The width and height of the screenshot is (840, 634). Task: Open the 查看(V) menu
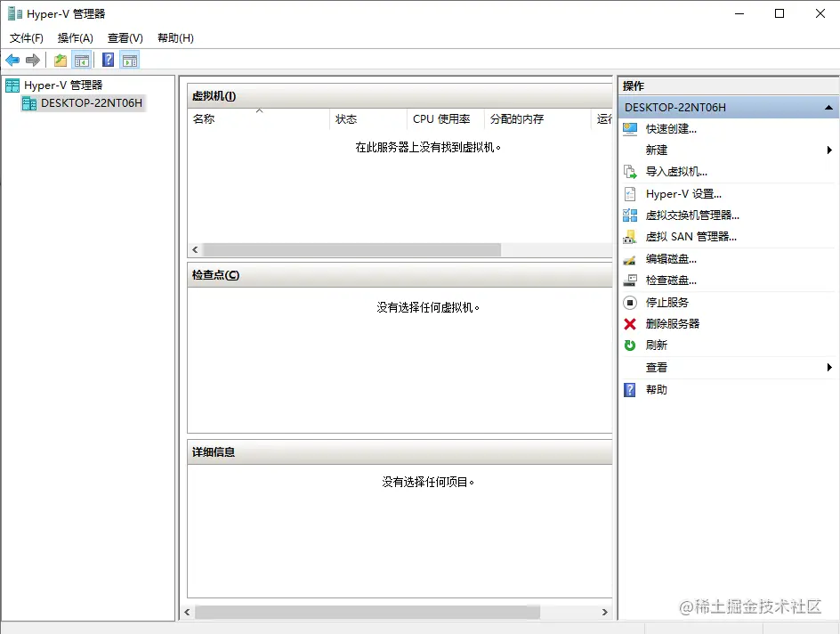pos(125,38)
